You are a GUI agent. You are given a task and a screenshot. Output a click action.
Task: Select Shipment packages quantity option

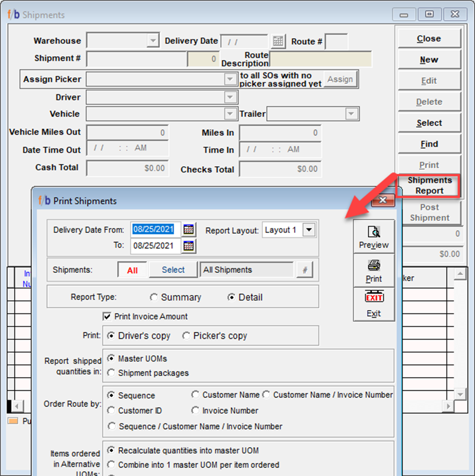click(x=111, y=373)
